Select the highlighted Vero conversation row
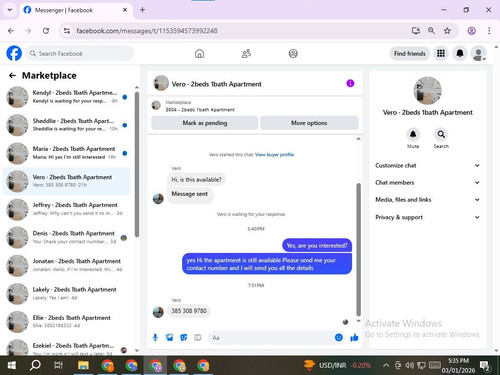This screenshot has width=500, height=375. 67,181
